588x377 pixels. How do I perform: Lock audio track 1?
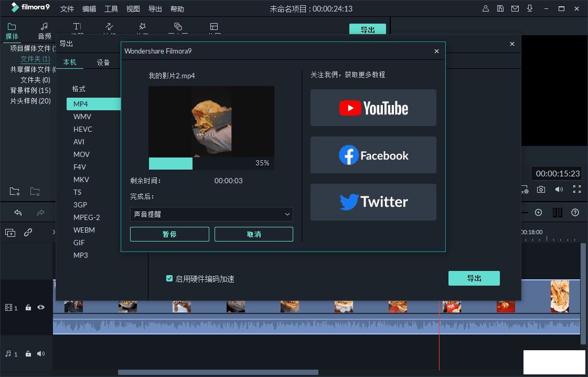[x=28, y=354]
